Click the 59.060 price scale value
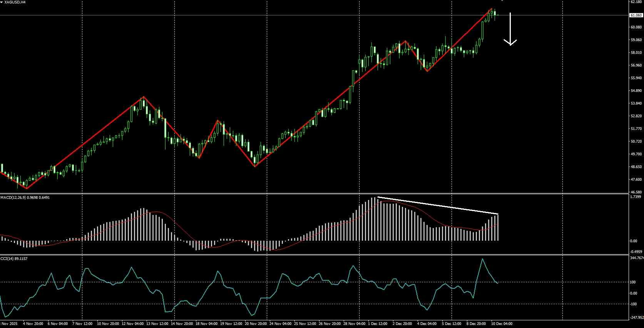The image size is (644, 328). click(x=636, y=40)
